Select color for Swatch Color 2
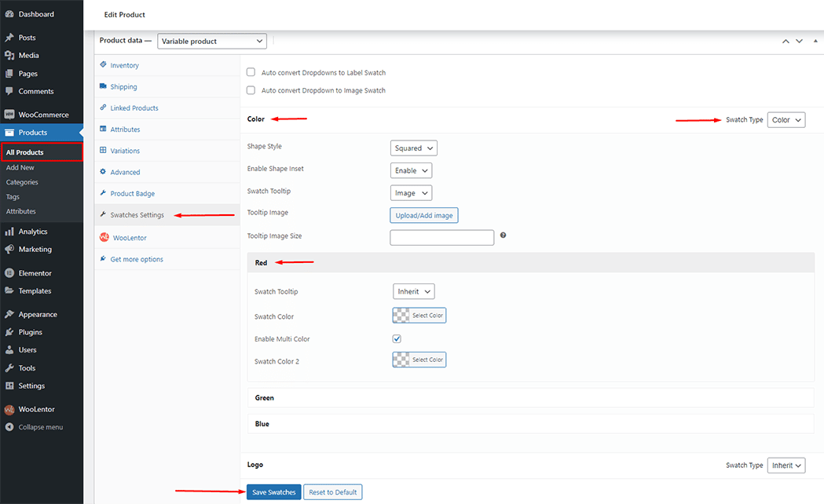 (419, 360)
